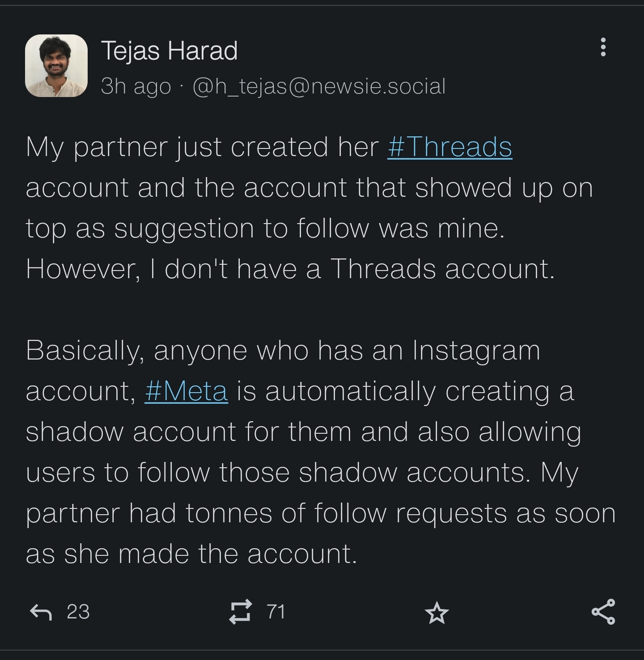The image size is (644, 660).
Task: Tap the 'Basically, anyone who has' line
Action: (283, 350)
